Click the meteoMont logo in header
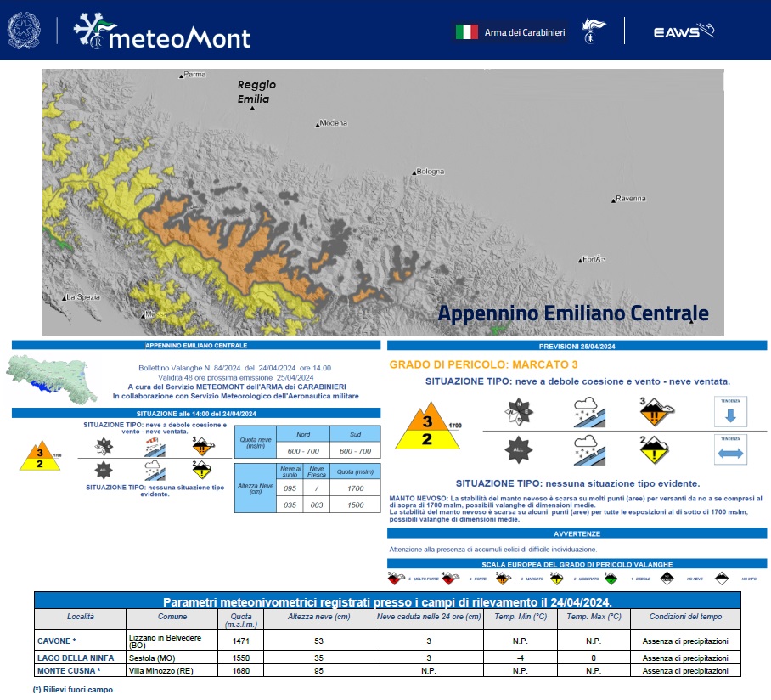This screenshot has height=700, width=771. point(161,31)
